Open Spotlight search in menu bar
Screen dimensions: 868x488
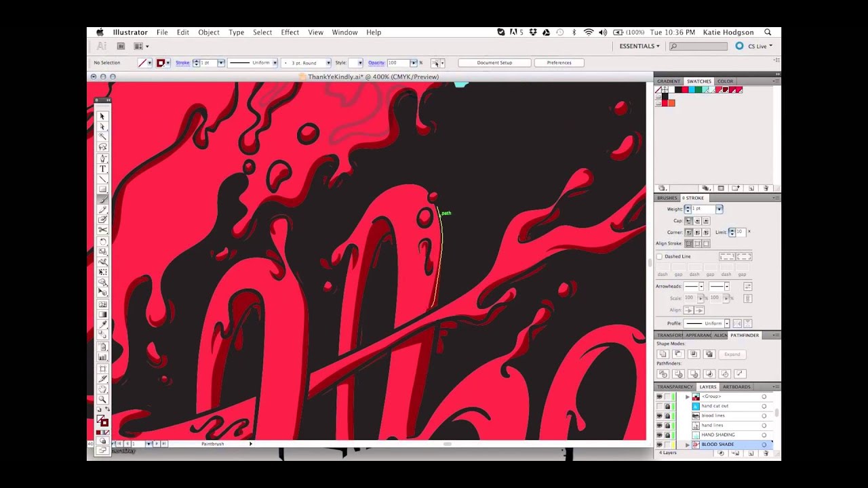(x=768, y=32)
